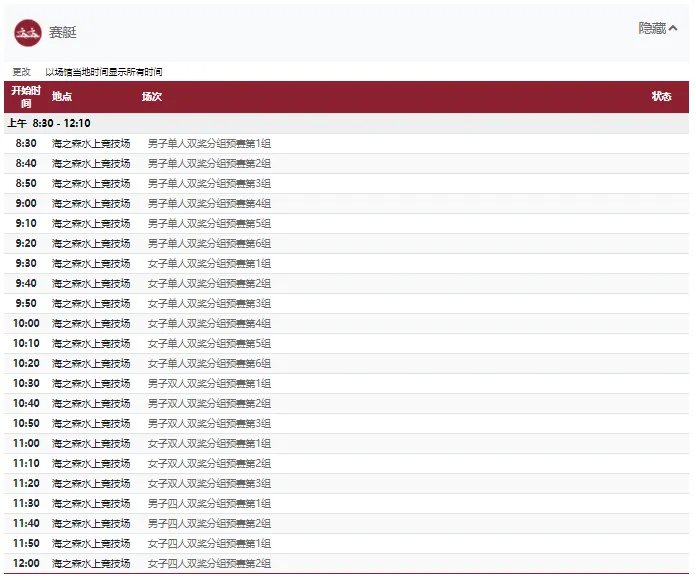Click the 开始时间 column header
Screen dimensions: 696x580
tap(26, 97)
